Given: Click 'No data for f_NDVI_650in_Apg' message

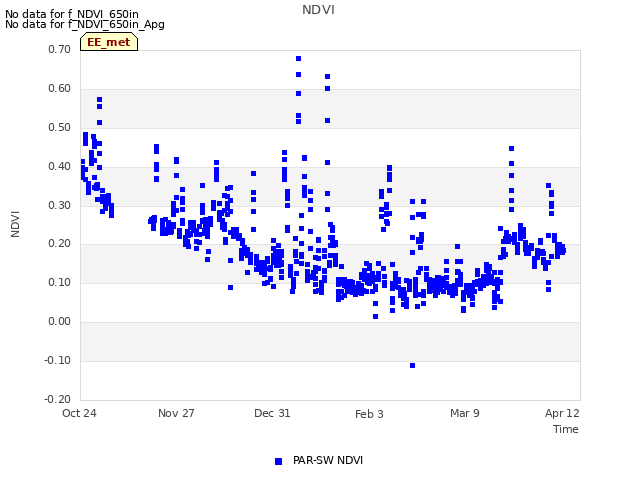Looking at the screenshot, I should pyautogui.click(x=85, y=24).
